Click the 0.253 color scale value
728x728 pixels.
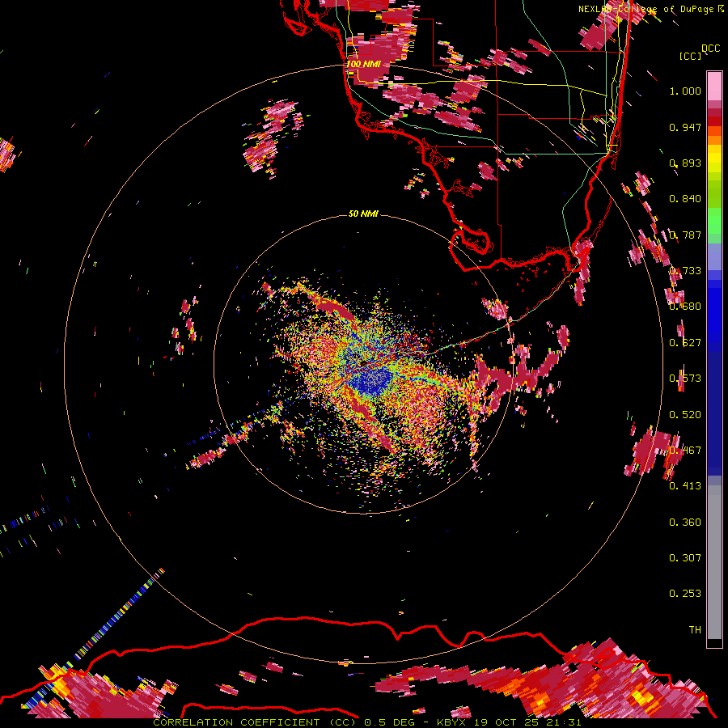685,594
